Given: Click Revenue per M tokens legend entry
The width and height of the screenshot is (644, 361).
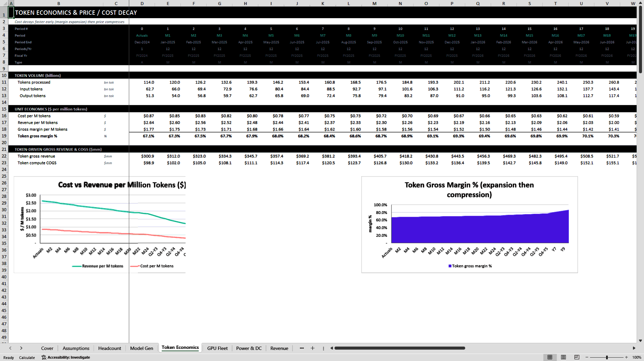Looking at the screenshot, I should pyautogui.click(x=98, y=266).
